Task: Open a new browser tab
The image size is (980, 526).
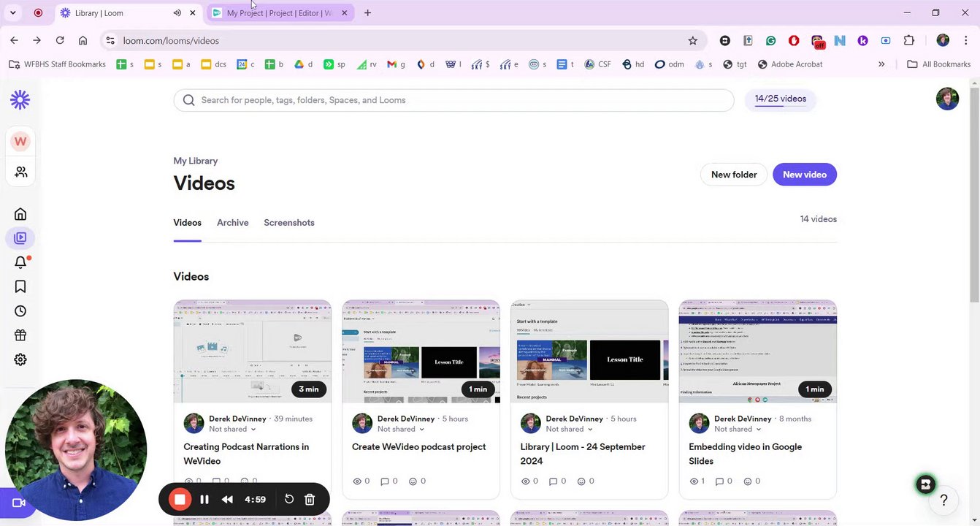Action: (367, 13)
